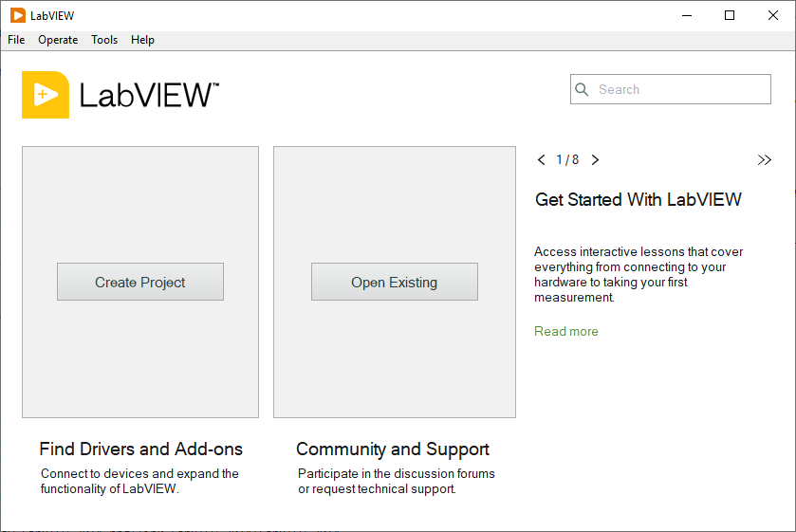
Task: Open the File menu
Action: tap(16, 40)
